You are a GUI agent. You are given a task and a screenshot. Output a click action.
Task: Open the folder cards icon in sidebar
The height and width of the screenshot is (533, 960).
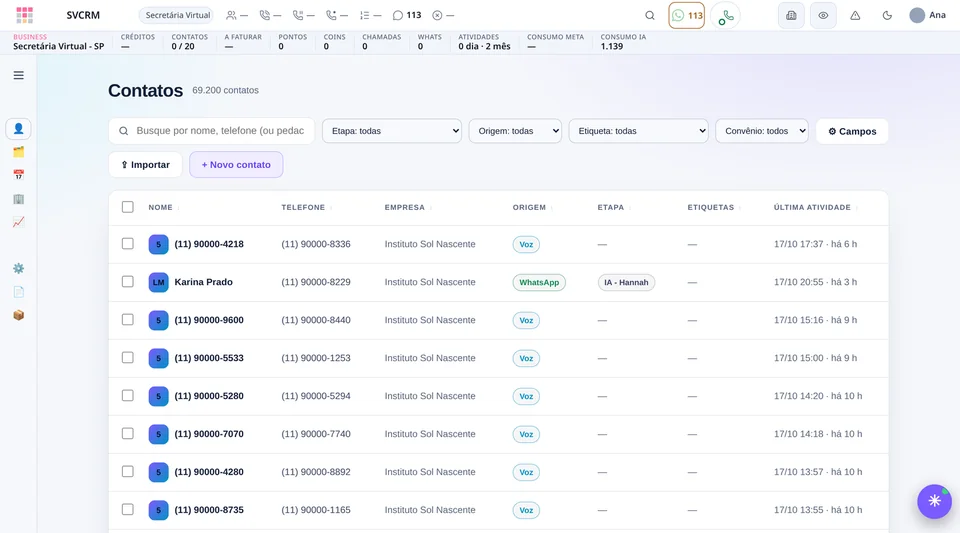[x=18, y=152]
